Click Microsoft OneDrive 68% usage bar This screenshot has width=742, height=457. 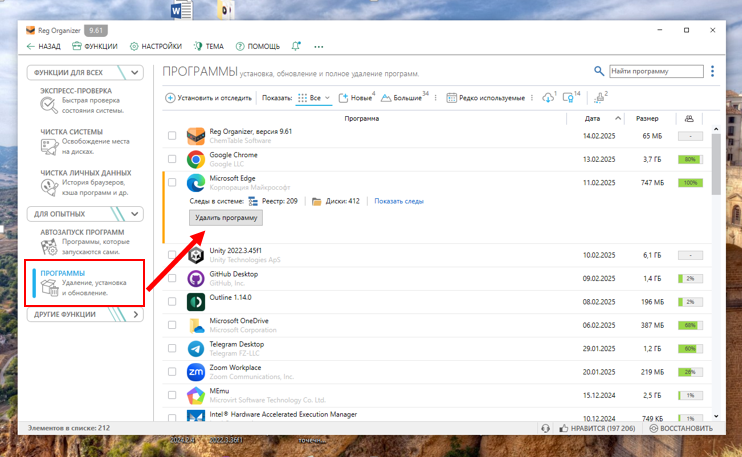click(690, 325)
